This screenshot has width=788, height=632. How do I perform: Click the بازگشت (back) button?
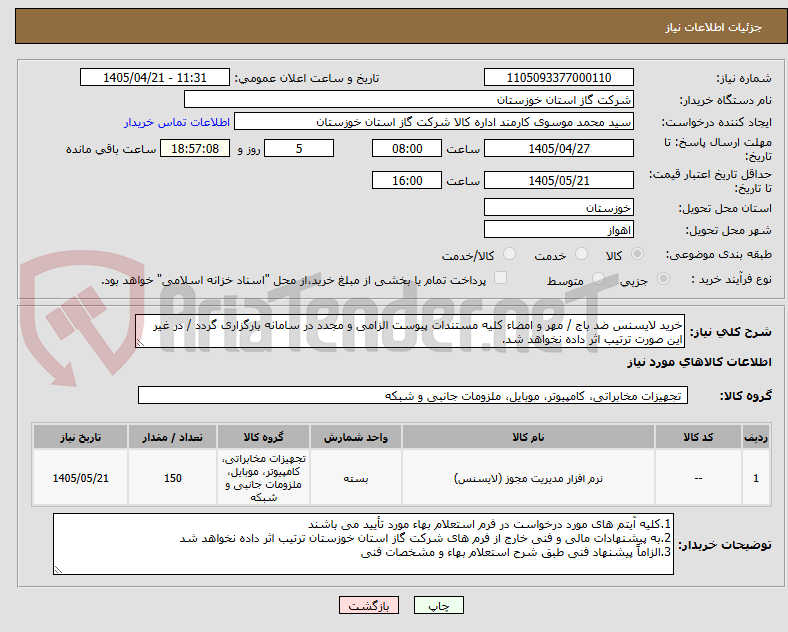pyautogui.click(x=368, y=605)
